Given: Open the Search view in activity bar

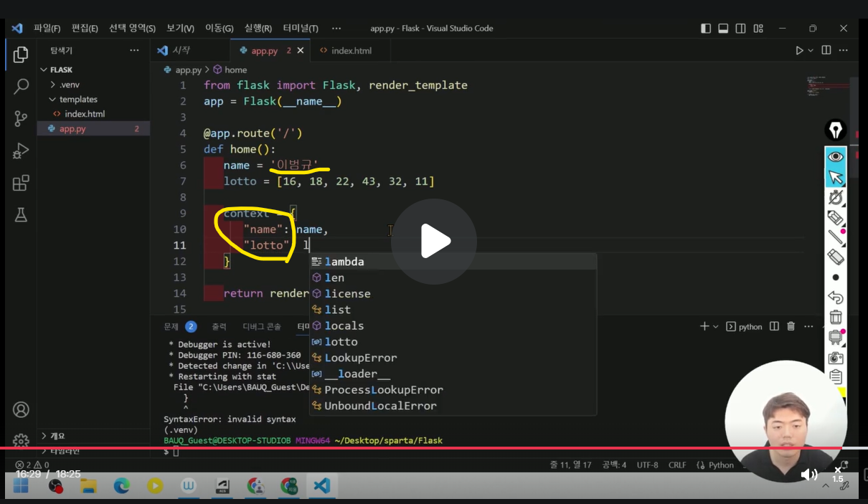Looking at the screenshot, I should pyautogui.click(x=21, y=87).
